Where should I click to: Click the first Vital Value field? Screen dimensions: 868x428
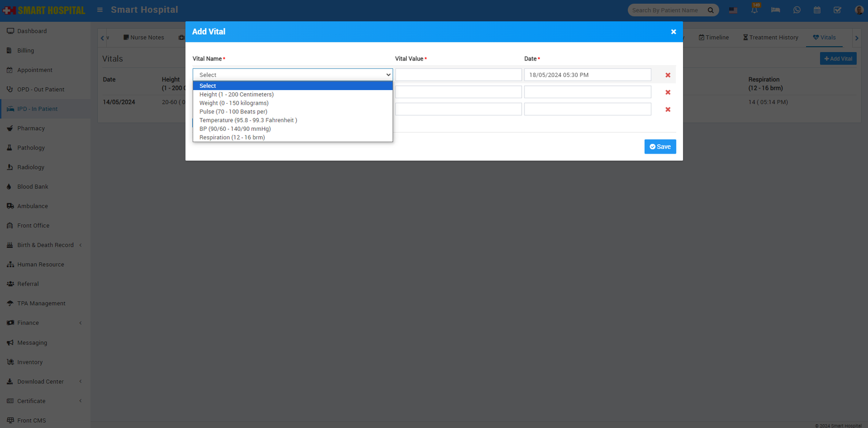tap(458, 75)
